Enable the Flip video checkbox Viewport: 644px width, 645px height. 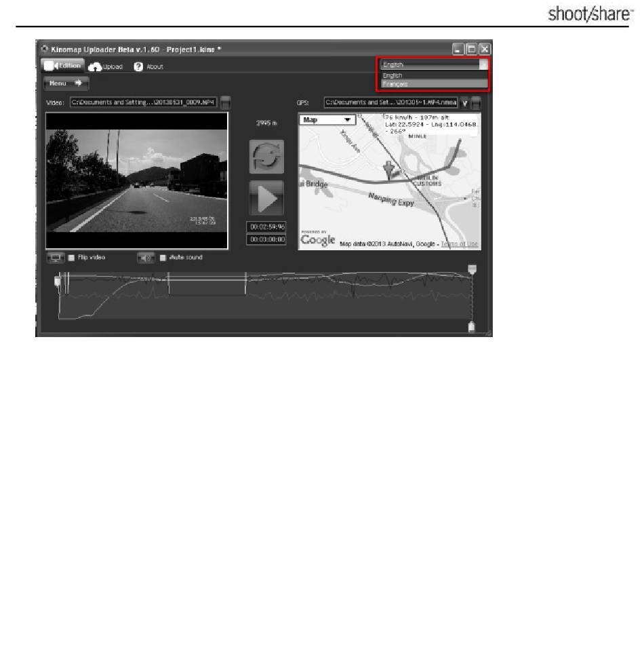click(x=71, y=258)
